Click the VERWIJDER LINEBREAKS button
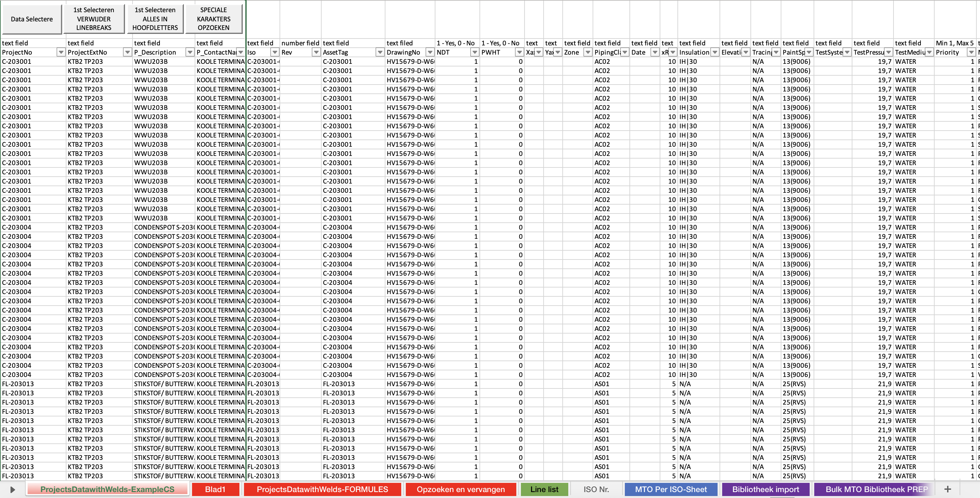 pyautogui.click(x=94, y=19)
